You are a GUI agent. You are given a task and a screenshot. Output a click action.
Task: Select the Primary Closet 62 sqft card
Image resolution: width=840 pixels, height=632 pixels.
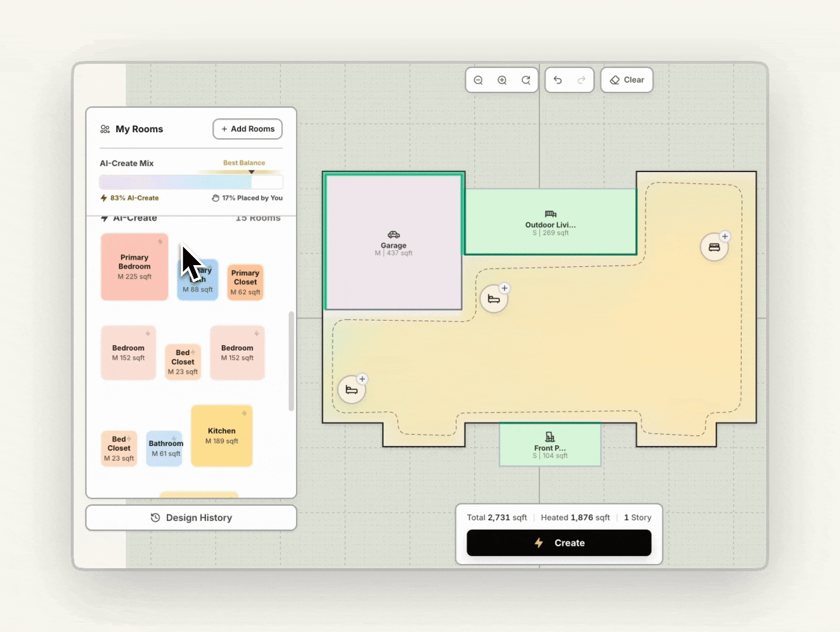click(x=245, y=282)
